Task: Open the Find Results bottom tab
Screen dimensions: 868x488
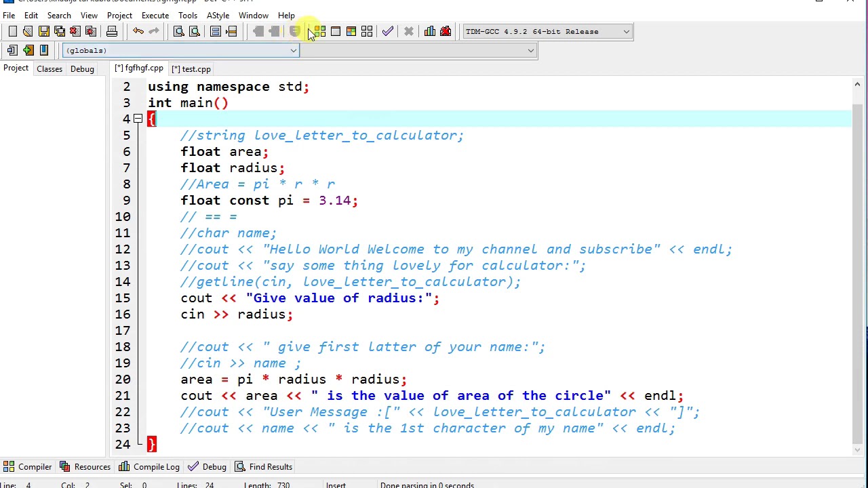Action: 263,467
